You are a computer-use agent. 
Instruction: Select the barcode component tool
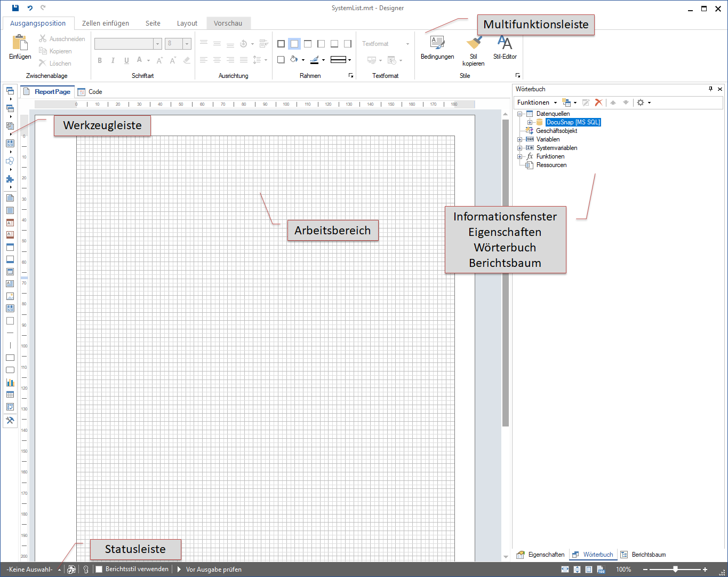(10, 308)
